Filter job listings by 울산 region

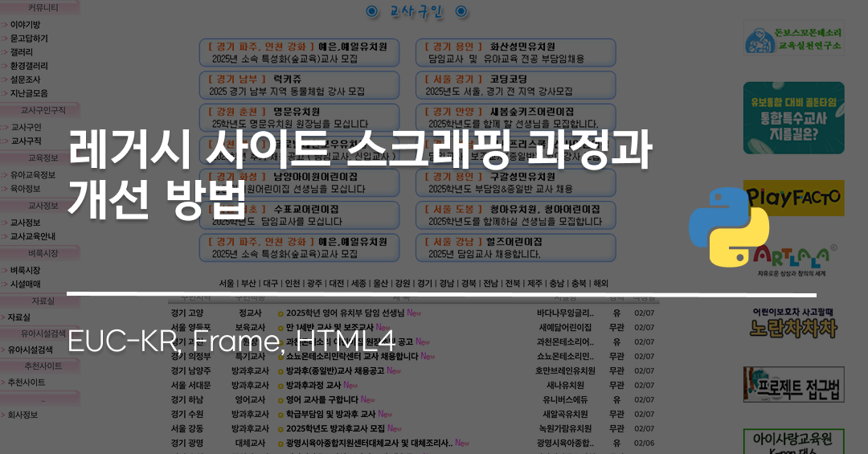(381, 284)
